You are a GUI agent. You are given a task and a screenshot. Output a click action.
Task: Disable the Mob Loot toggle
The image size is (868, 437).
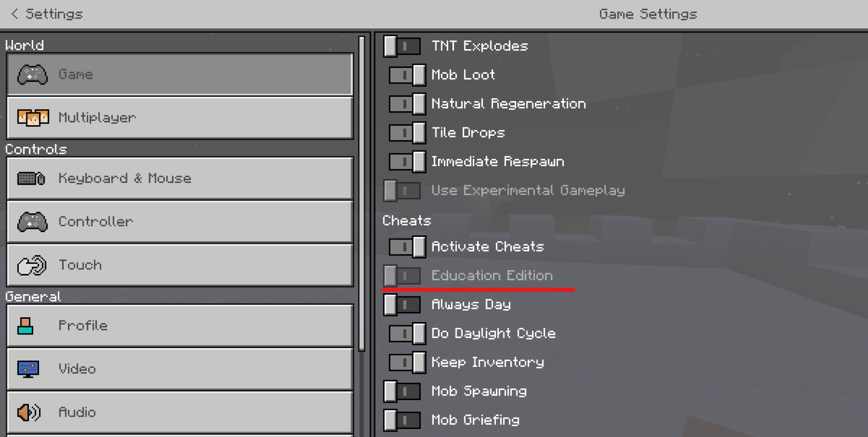click(x=407, y=75)
